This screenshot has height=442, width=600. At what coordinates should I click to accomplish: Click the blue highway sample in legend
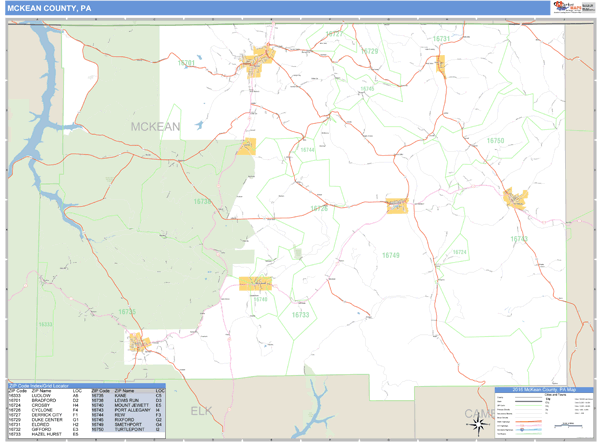[x=528, y=429]
